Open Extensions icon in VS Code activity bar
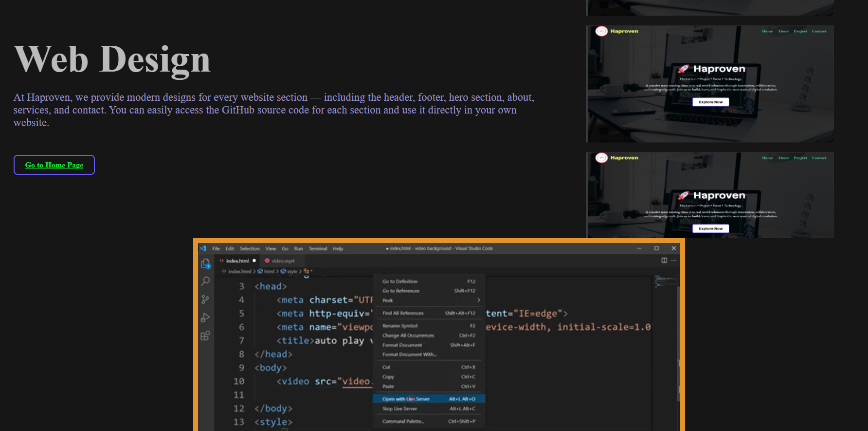This screenshot has height=431, width=868. (205, 336)
